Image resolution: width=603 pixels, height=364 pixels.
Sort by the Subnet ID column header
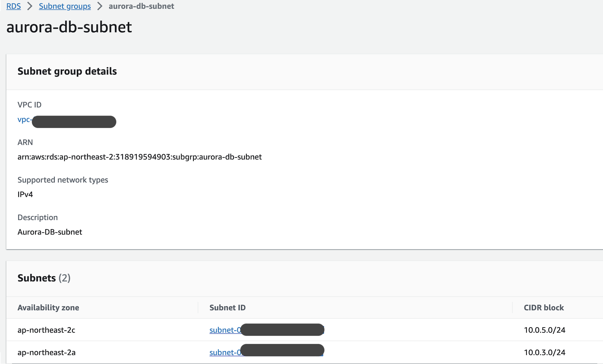click(x=227, y=308)
